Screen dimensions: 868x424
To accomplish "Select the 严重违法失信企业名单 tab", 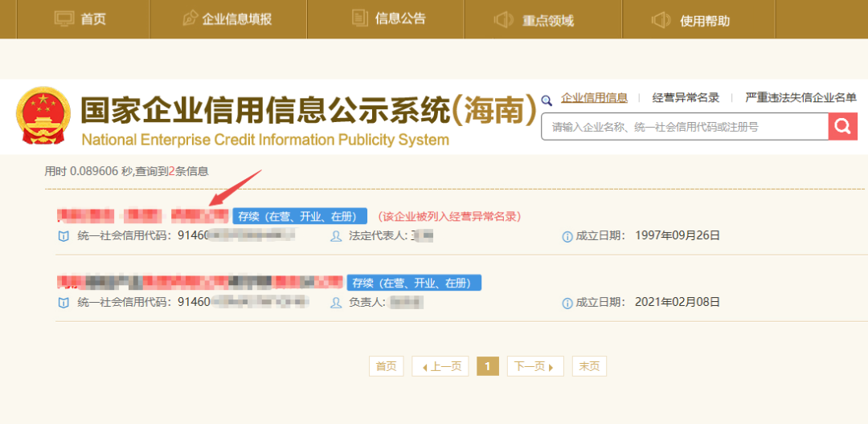I will 800,98.
